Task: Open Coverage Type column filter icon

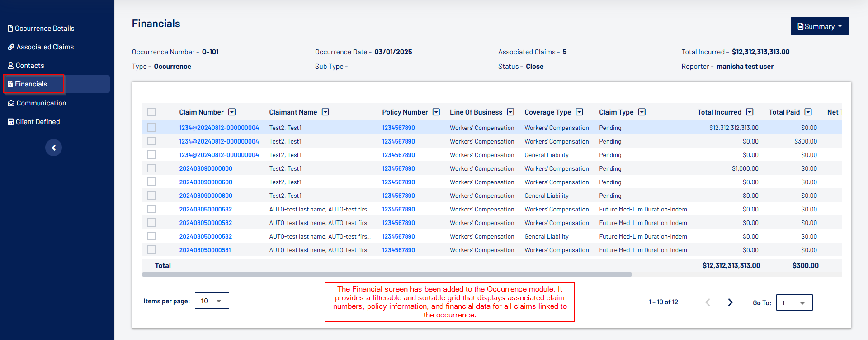Action: tap(580, 112)
